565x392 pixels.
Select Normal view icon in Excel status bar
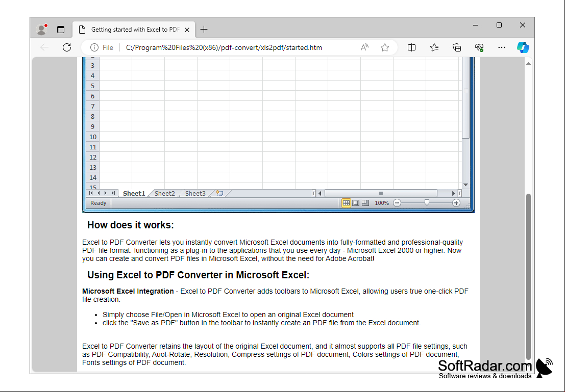click(346, 203)
